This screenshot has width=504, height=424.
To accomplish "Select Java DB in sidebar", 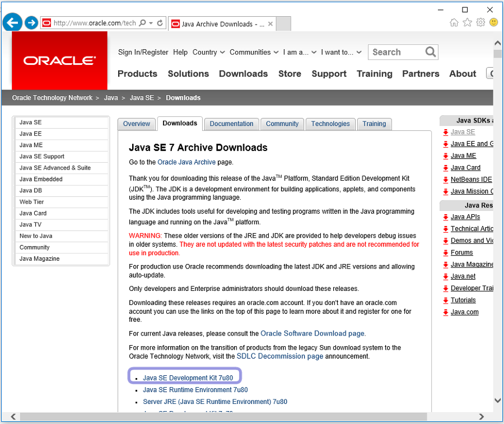I will [61, 190].
